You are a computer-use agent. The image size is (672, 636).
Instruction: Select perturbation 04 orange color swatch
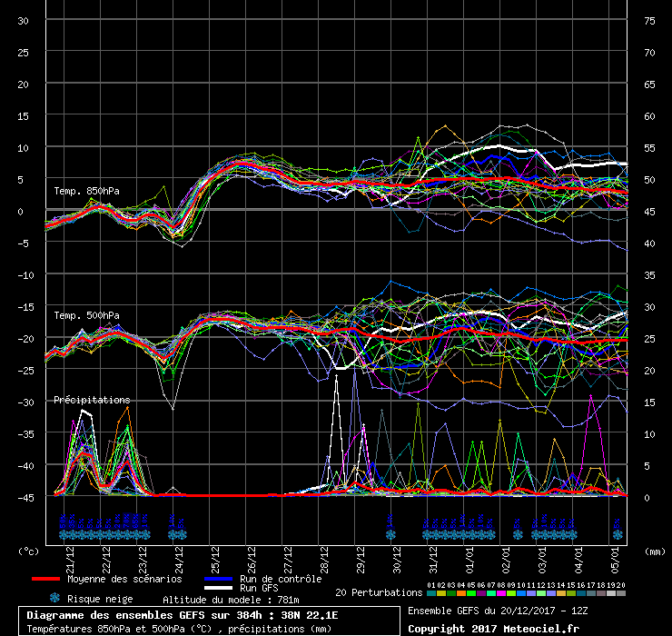coord(461,593)
